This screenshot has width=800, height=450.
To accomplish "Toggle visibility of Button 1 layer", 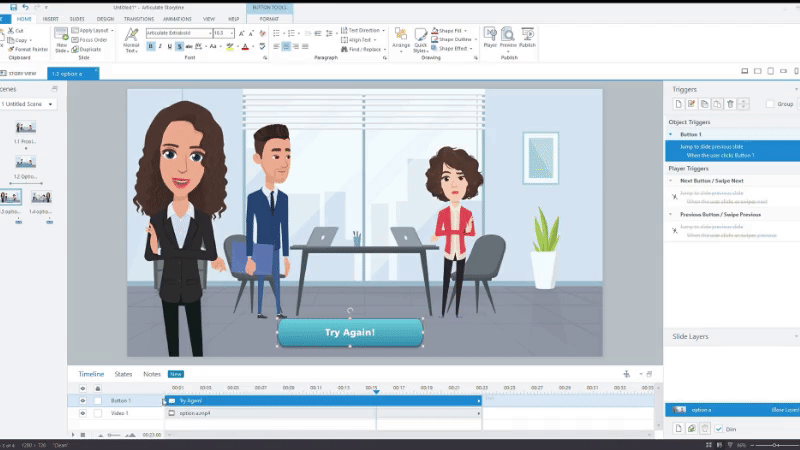I will tap(83, 400).
